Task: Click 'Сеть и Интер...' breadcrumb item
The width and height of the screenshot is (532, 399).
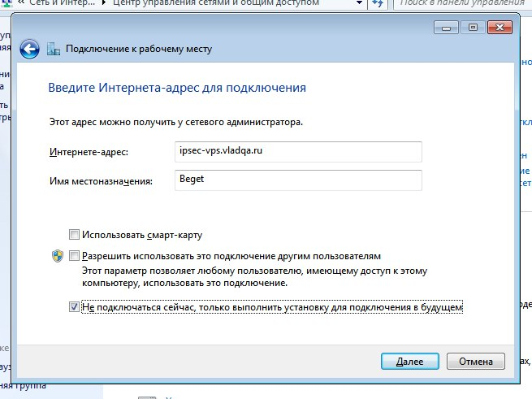Action: [62, 3]
